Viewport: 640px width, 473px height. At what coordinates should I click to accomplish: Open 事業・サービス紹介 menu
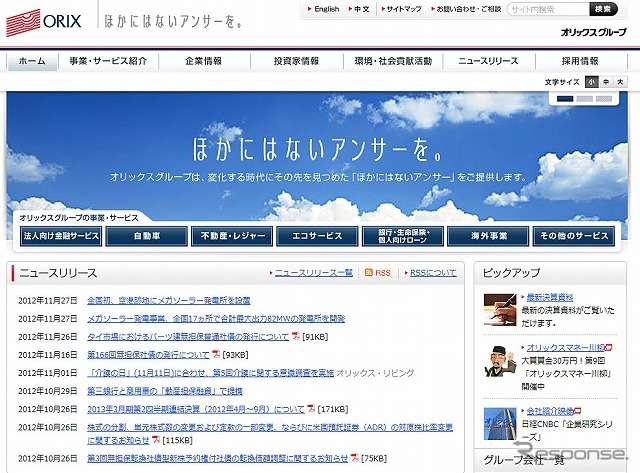tap(108, 62)
